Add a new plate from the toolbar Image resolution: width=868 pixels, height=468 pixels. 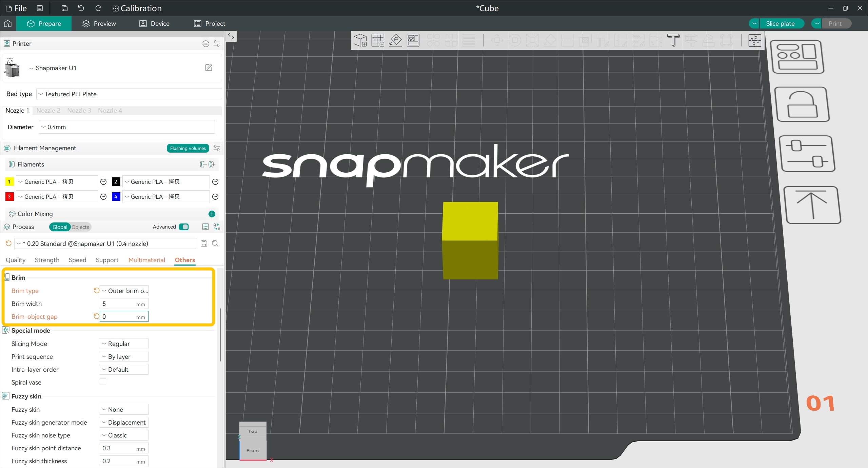click(x=378, y=40)
